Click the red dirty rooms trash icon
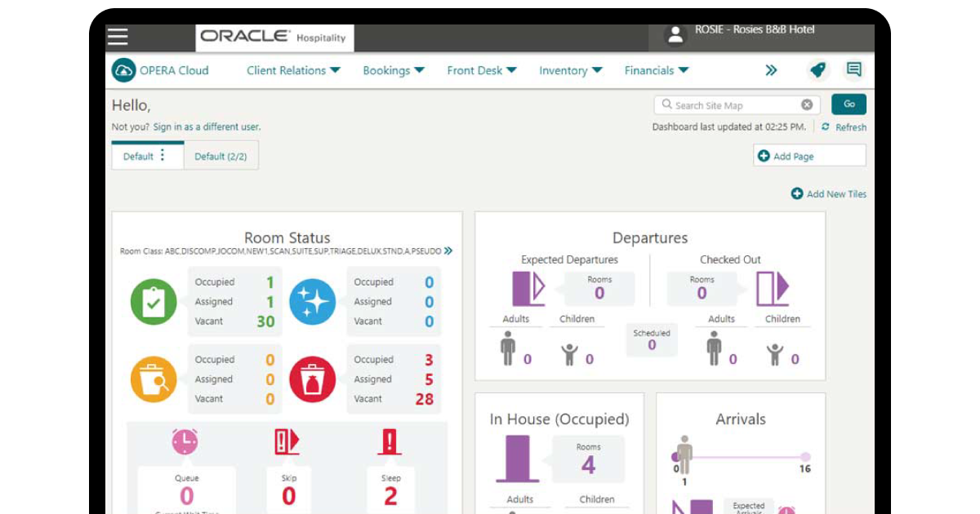The height and width of the screenshot is (514, 980). tap(313, 379)
